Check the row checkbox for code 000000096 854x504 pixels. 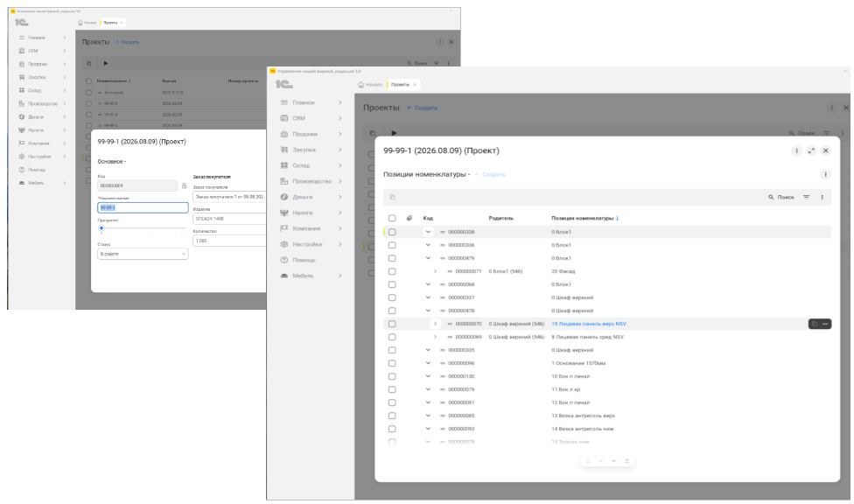[392, 363]
